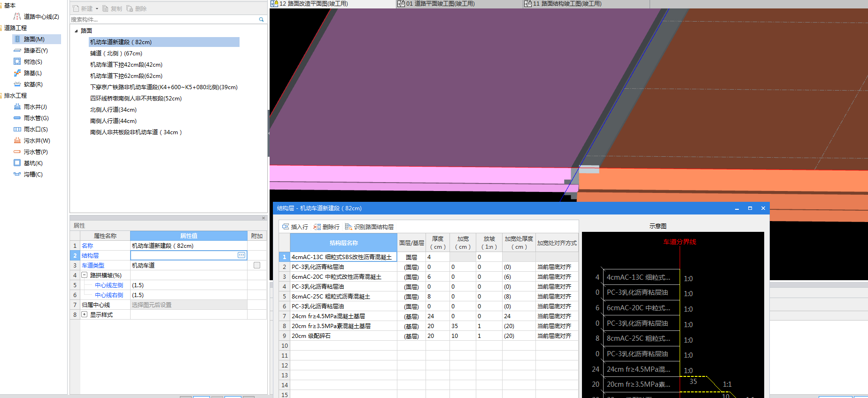Click row 8 加宽 value 35
Screen dimensions: 868x398
(x=463, y=326)
